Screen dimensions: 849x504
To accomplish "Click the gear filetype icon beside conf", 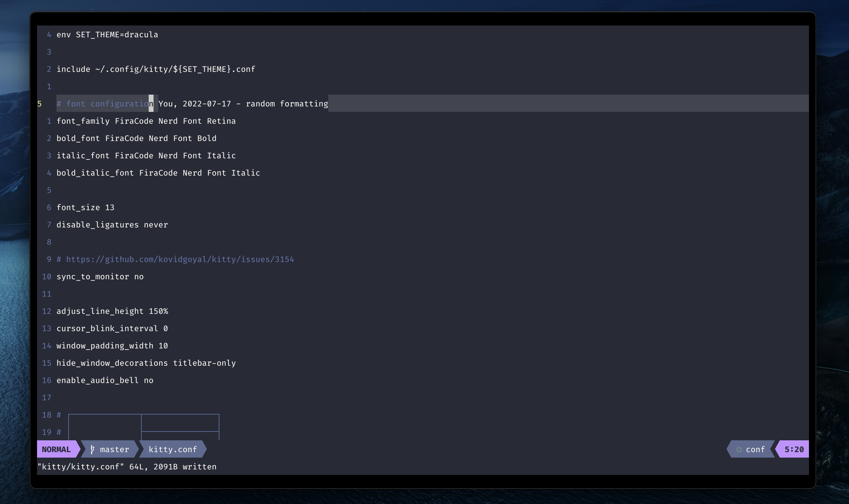I will pyautogui.click(x=739, y=449).
